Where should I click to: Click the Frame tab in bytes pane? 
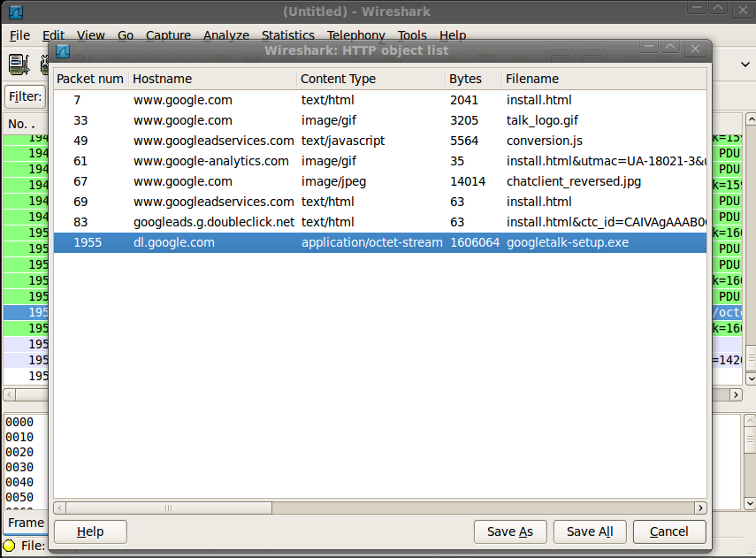click(26, 523)
